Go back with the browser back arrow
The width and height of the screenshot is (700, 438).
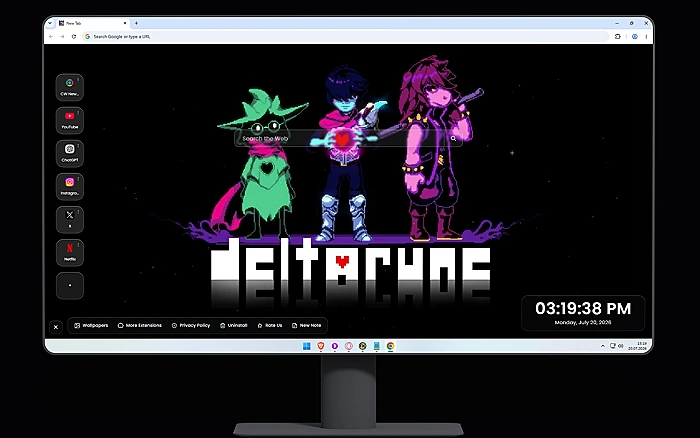click(x=51, y=37)
